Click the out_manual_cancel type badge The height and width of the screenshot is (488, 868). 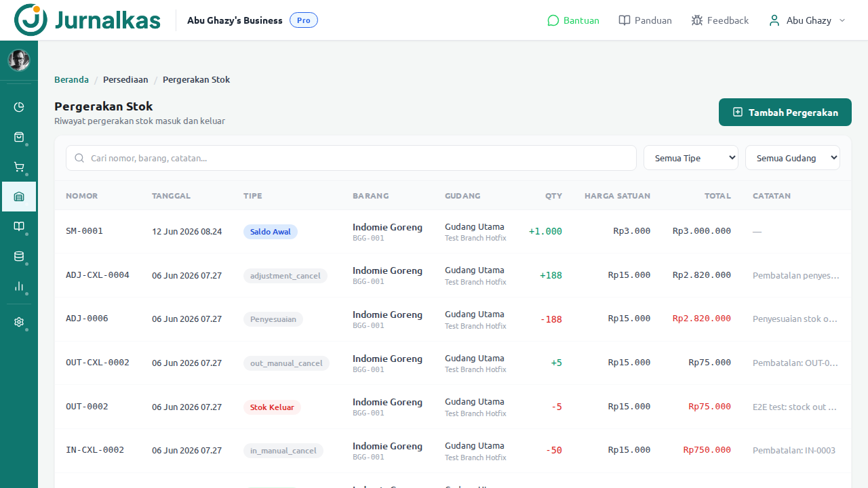286,363
